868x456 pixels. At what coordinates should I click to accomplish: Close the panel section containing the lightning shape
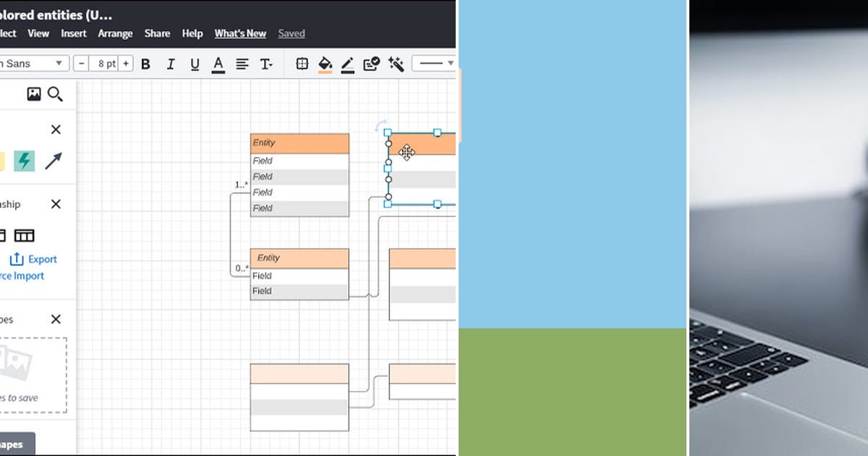(x=56, y=130)
